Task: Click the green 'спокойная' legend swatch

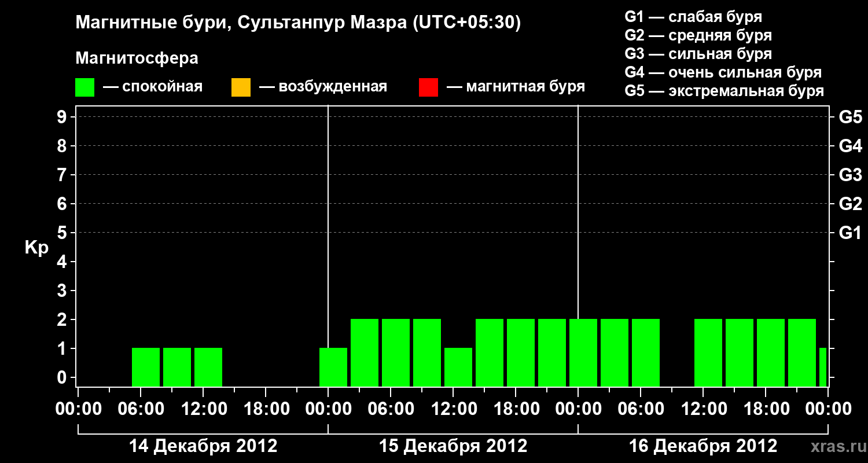Action: point(85,87)
